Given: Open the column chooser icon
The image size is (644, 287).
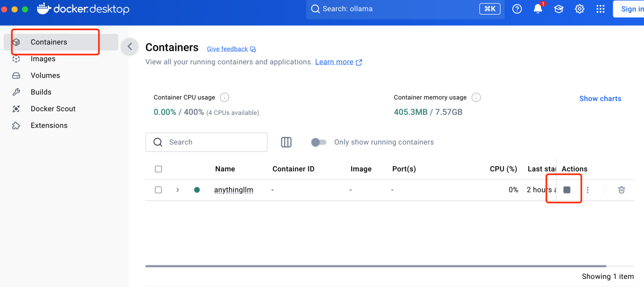Looking at the screenshot, I should (x=286, y=142).
